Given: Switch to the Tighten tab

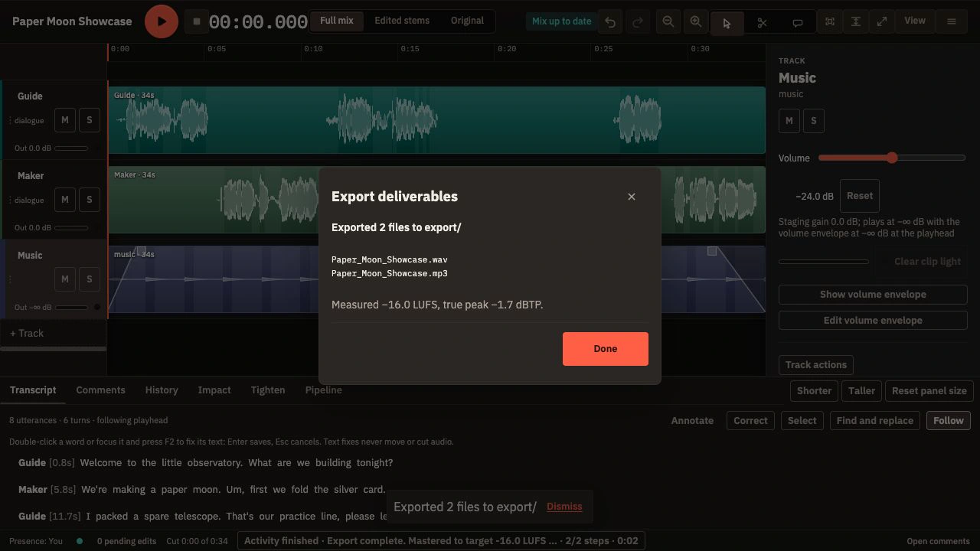Looking at the screenshot, I should pos(268,390).
